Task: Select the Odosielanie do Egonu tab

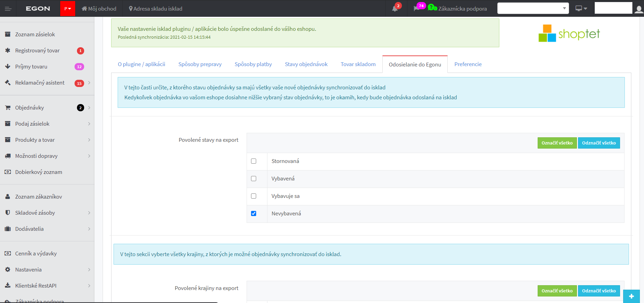Action: tap(415, 64)
